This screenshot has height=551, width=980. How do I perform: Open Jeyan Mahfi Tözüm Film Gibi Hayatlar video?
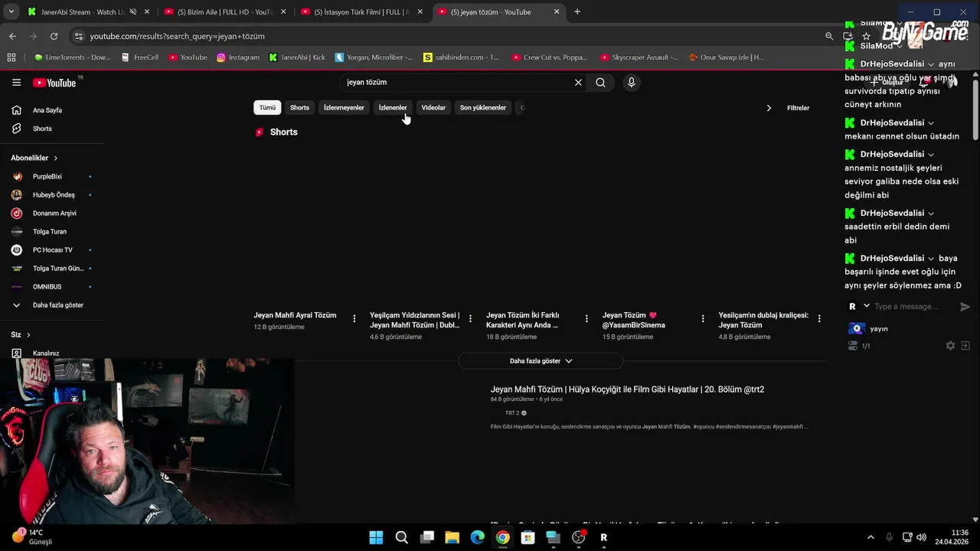point(627,390)
